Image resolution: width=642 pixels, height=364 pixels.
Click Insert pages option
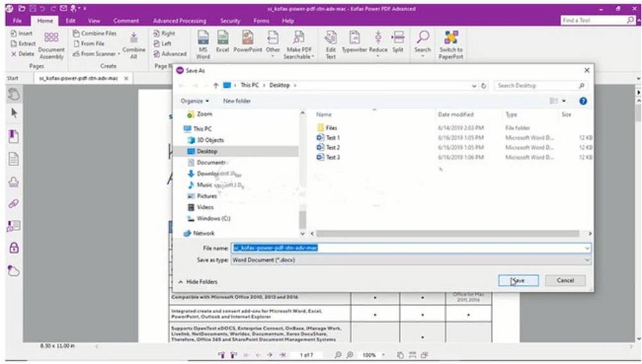[x=22, y=33]
